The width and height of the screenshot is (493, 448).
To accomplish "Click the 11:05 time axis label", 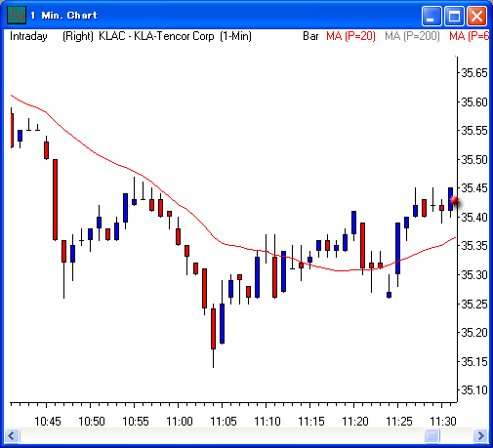I will (224, 422).
